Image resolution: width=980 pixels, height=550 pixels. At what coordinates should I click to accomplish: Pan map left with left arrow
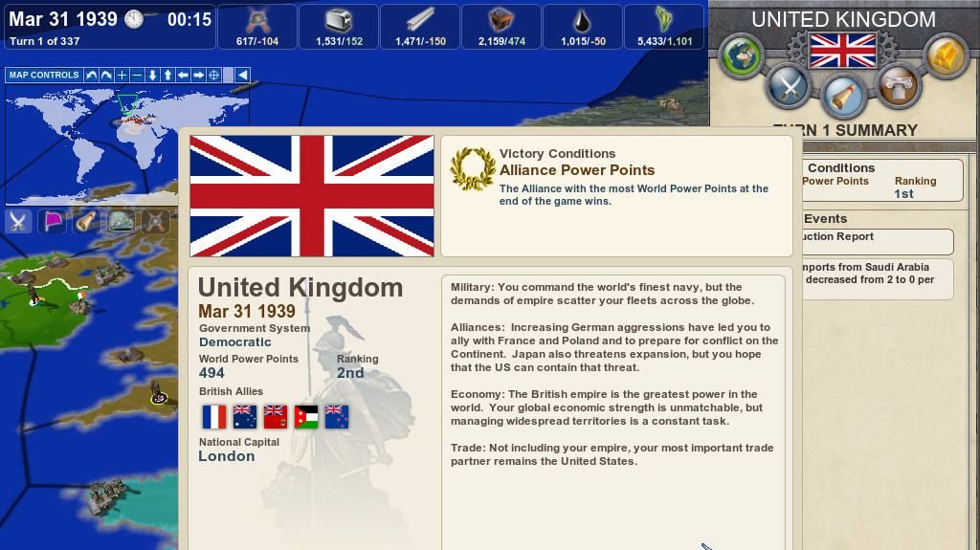183,75
